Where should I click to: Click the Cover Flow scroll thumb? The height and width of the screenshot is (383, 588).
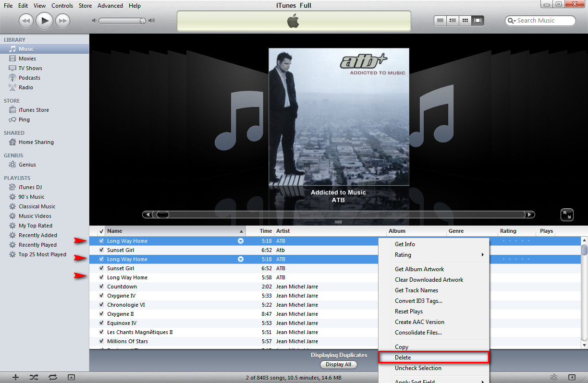[163, 215]
